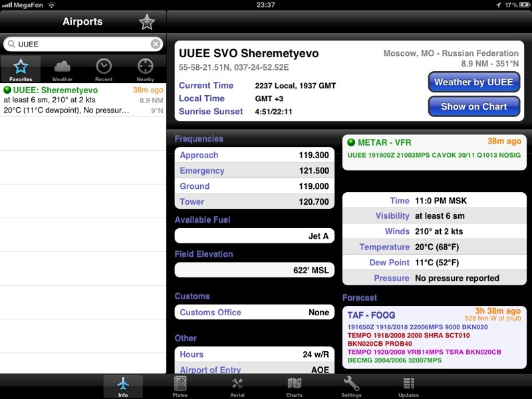Tap the Tower frequency 120.700 row
Viewport: 532px width, 399px height.
pyautogui.click(x=254, y=201)
